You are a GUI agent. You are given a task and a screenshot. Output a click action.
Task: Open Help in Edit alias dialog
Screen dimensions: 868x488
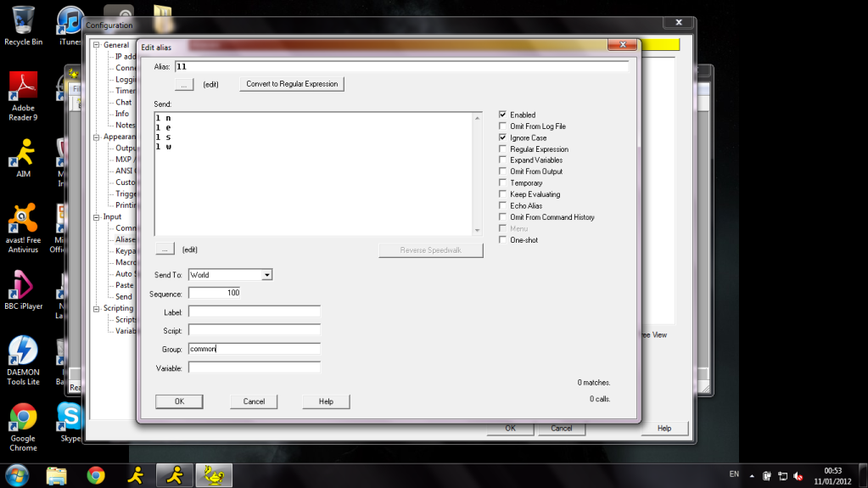(x=326, y=401)
